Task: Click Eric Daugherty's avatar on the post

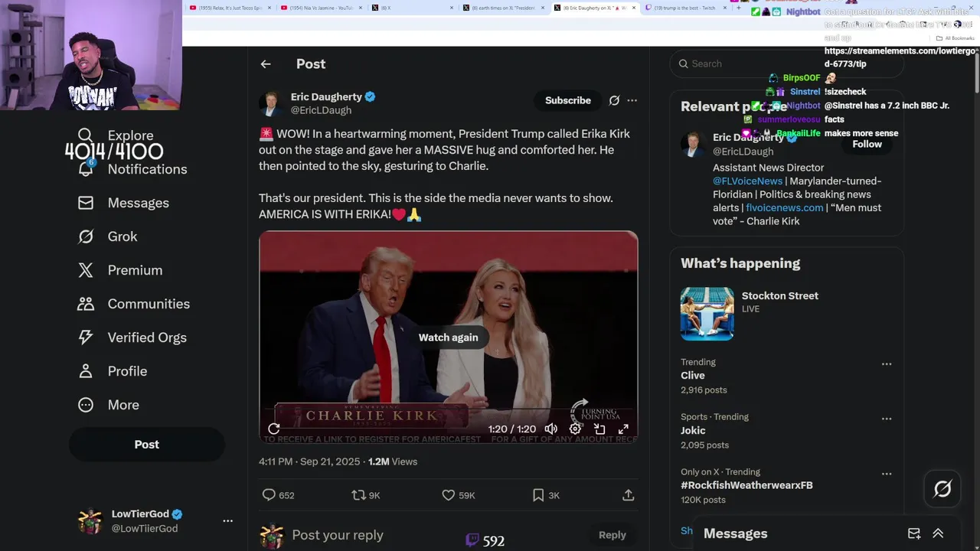Action: coord(271,103)
